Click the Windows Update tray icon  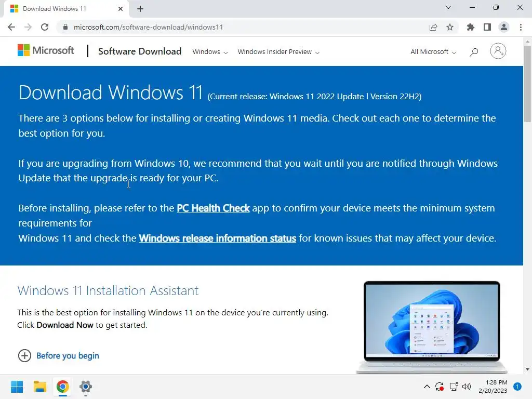click(x=440, y=387)
